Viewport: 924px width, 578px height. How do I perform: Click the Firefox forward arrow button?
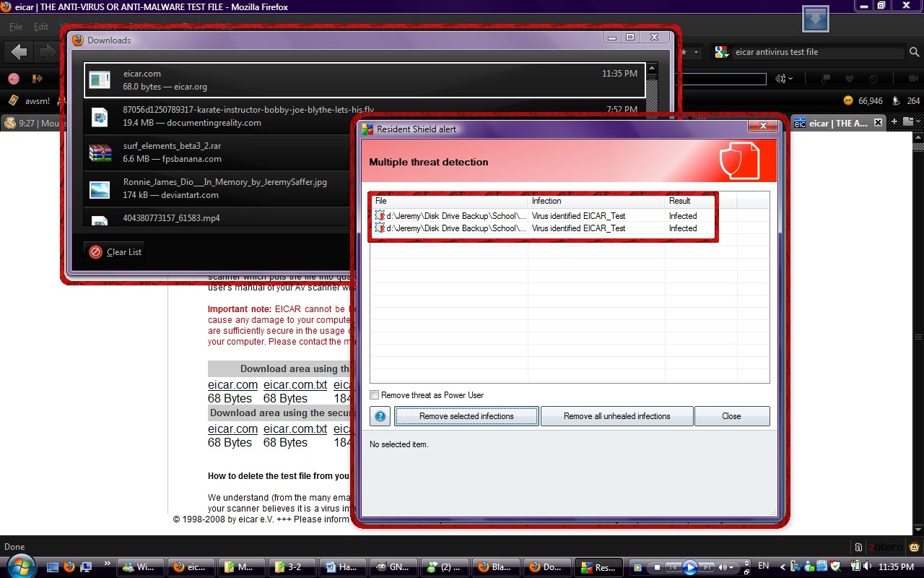click(47, 52)
